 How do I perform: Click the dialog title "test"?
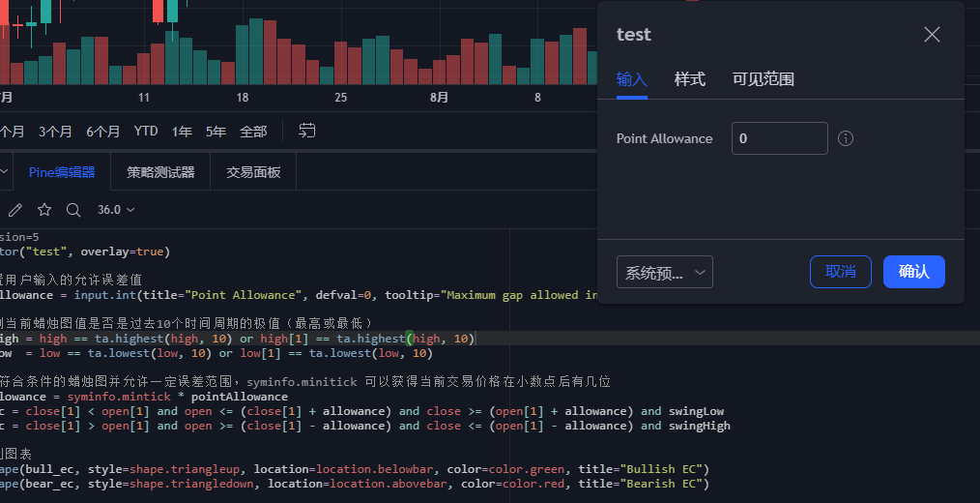point(634,35)
